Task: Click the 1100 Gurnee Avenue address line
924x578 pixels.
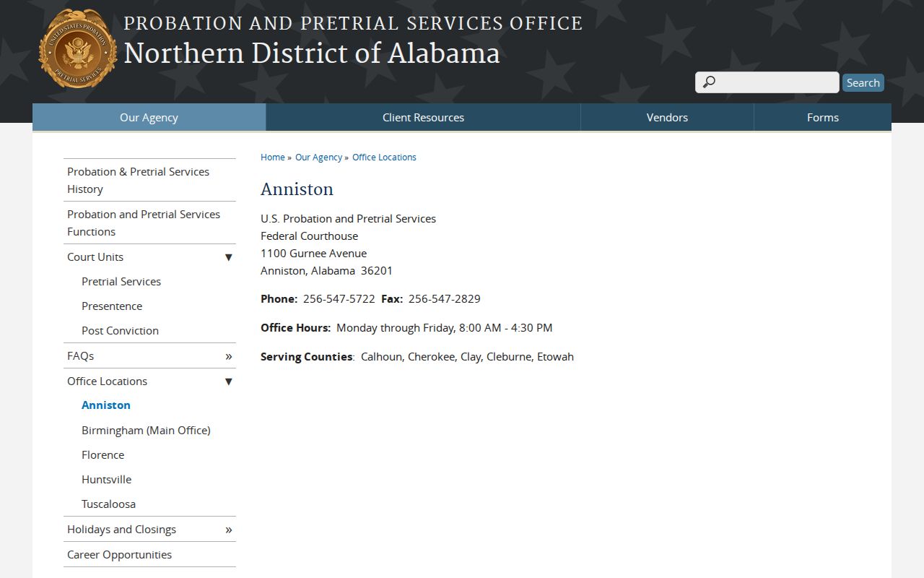Action: coord(313,254)
